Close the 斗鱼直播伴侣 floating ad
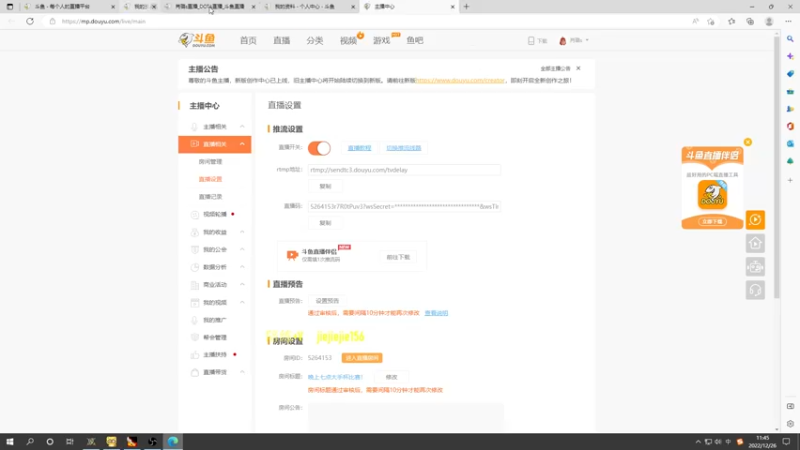This screenshot has width=800, height=450. tap(747, 142)
